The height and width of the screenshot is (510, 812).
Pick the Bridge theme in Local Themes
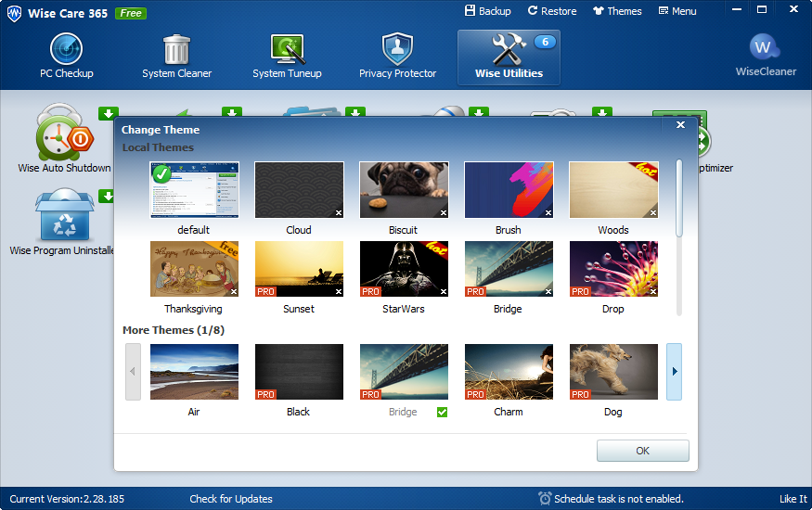tap(509, 269)
